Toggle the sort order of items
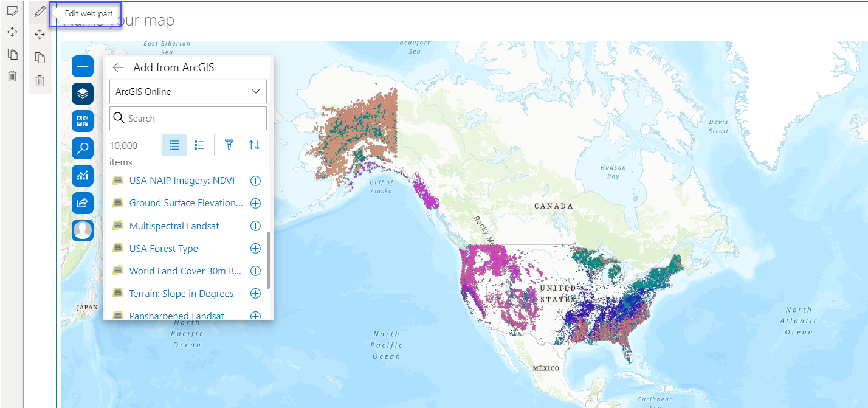868x408 pixels. pos(253,145)
